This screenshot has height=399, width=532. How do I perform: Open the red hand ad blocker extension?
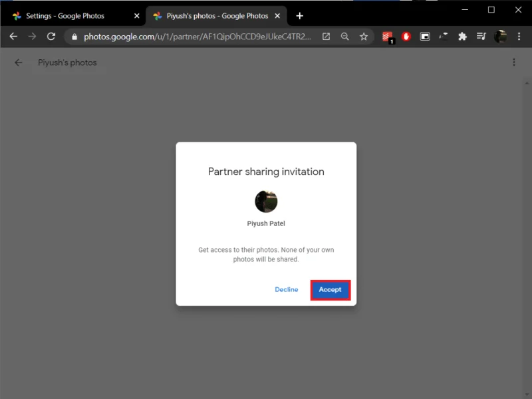point(406,37)
